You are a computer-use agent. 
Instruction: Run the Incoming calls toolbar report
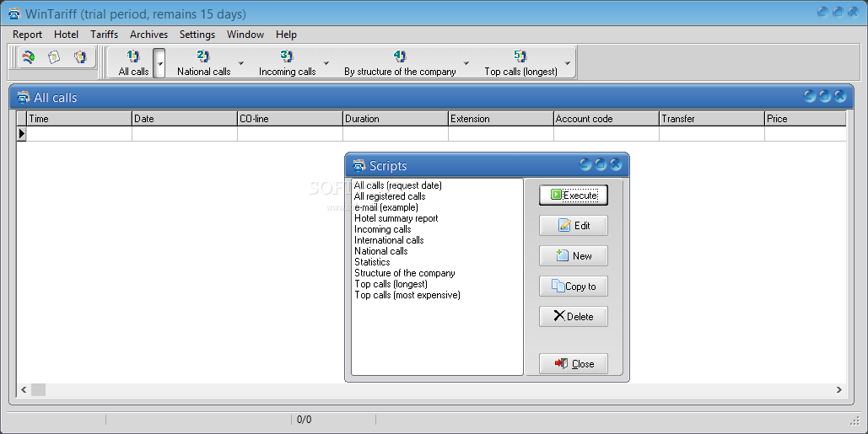point(287,63)
